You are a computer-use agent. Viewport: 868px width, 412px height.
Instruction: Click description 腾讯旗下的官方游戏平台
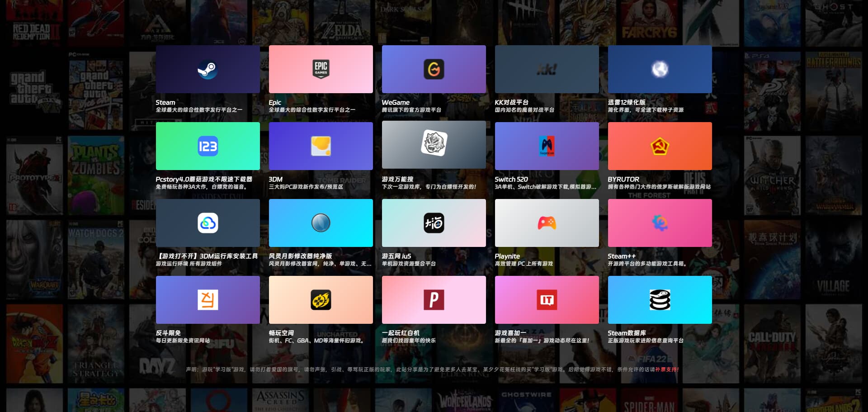[x=411, y=110]
